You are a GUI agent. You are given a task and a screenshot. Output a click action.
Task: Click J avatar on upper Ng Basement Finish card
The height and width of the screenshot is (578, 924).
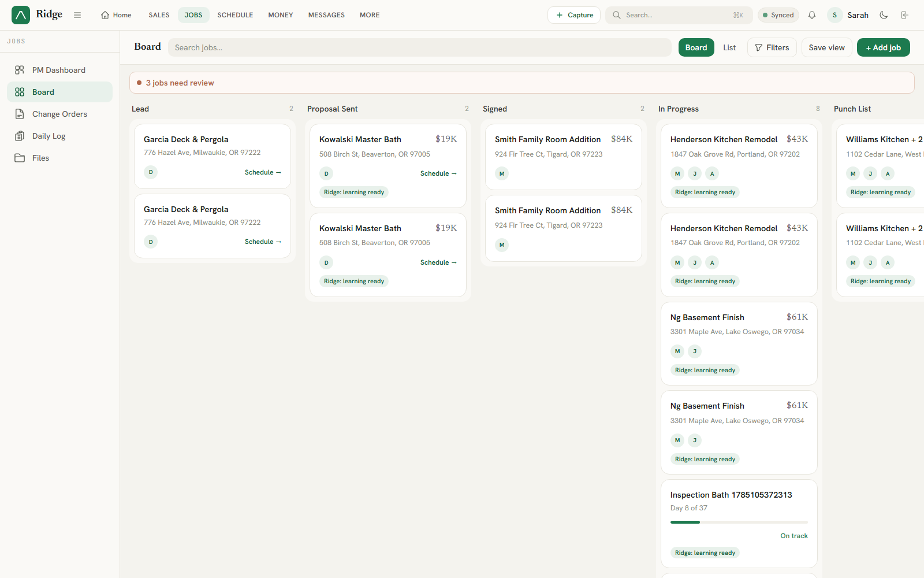(695, 351)
